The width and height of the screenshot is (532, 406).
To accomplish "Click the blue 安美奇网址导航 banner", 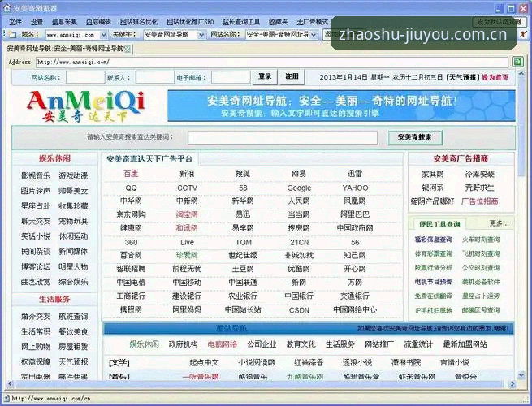I will point(341,106).
